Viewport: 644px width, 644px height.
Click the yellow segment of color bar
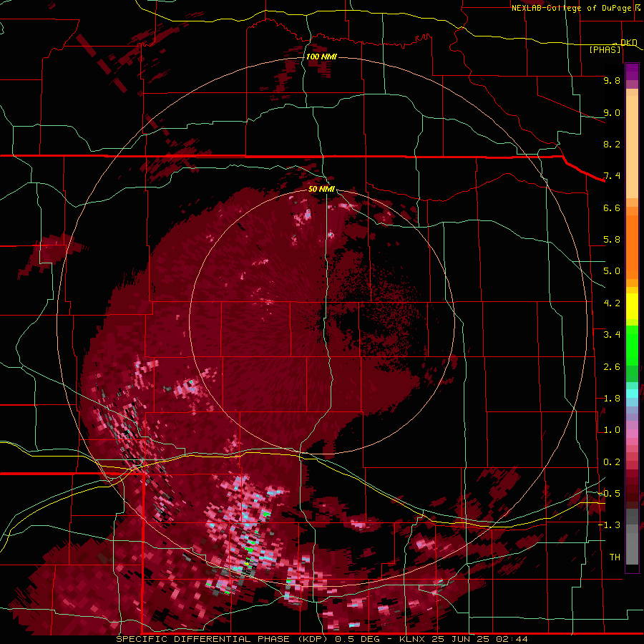(632, 306)
